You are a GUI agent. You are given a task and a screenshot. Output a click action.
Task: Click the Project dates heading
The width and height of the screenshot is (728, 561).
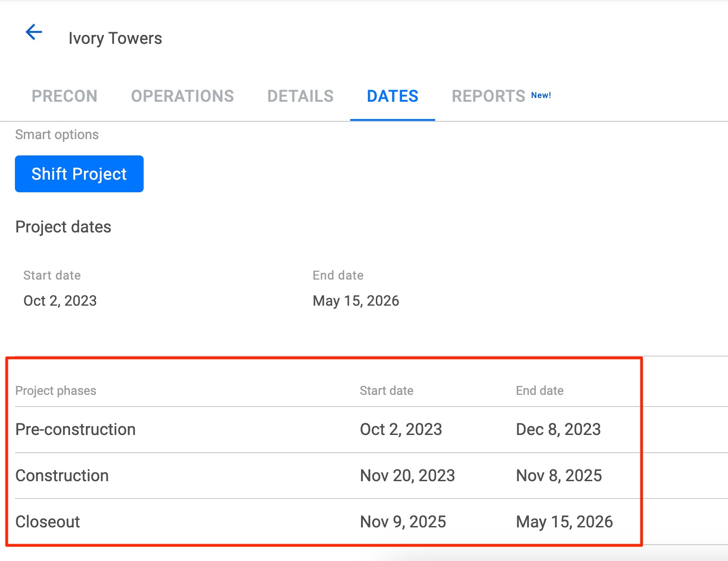coord(63,227)
